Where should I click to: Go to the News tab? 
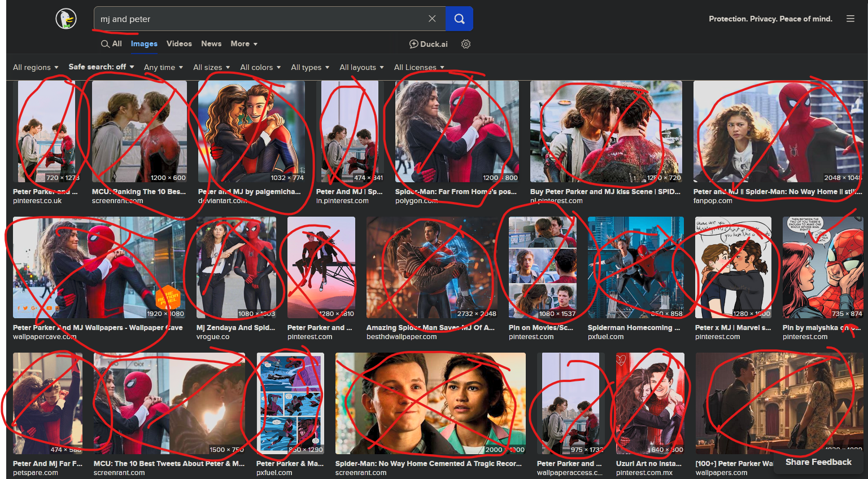click(x=211, y=43)
